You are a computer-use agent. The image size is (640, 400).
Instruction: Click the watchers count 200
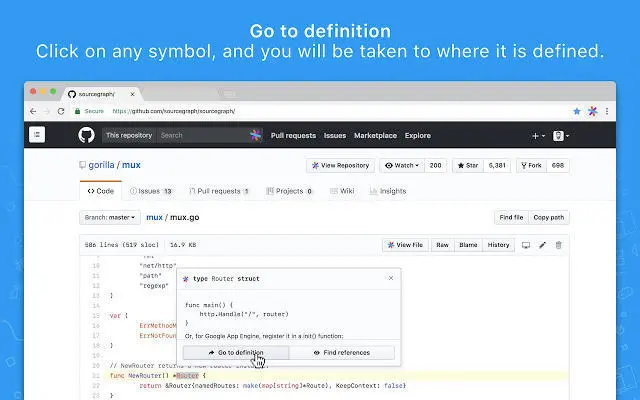[x=436, y=166]
